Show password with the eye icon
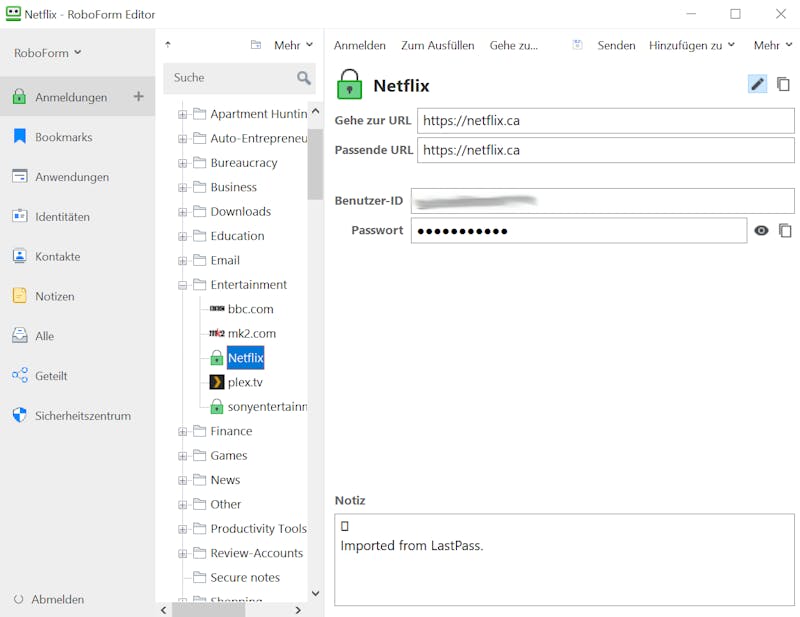Image resolution: width=800 pixels, height=617 pixels. pyautogui.click(x=761, y=231)
